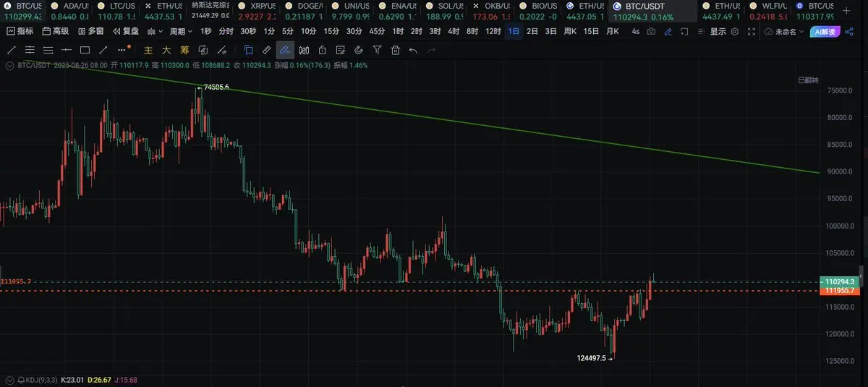This screenshot has height=387, width=868.
Task: Select the 4时 interval
Action: click(454, 31)
